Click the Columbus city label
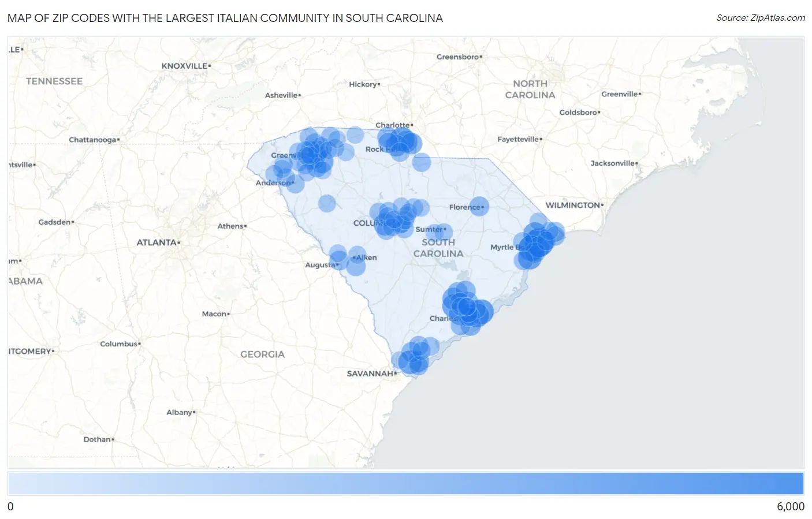Image resolution: width=812 pixels, height=519 pixels. pos(119,344)
